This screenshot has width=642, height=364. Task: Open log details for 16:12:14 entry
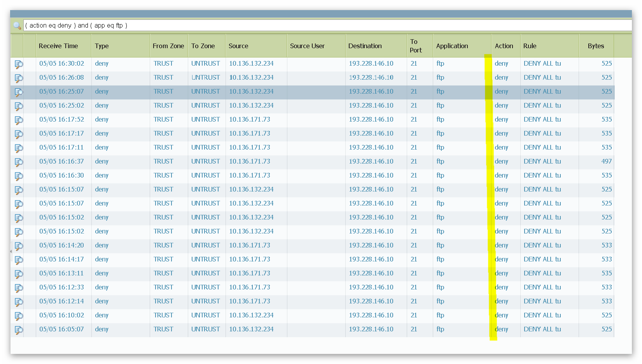pyautogui.click(x=19, y=302)
